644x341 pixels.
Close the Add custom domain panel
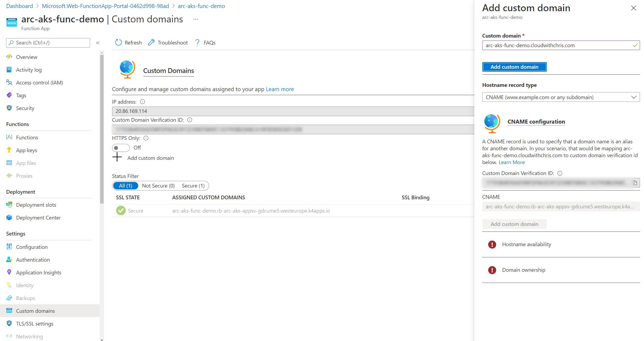click(x=634, y=8)
